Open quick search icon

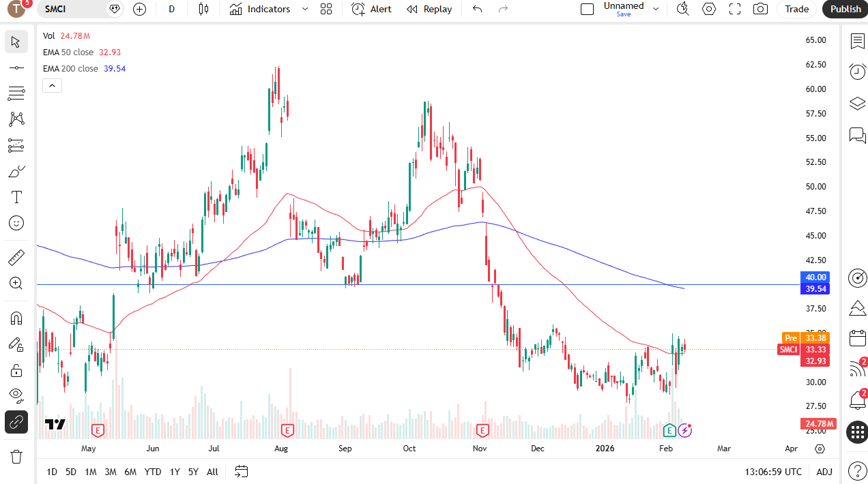[682, 9]
